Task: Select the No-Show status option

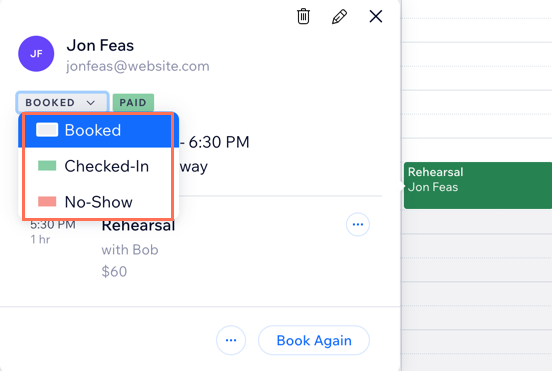Action: [x=99, y=202]
